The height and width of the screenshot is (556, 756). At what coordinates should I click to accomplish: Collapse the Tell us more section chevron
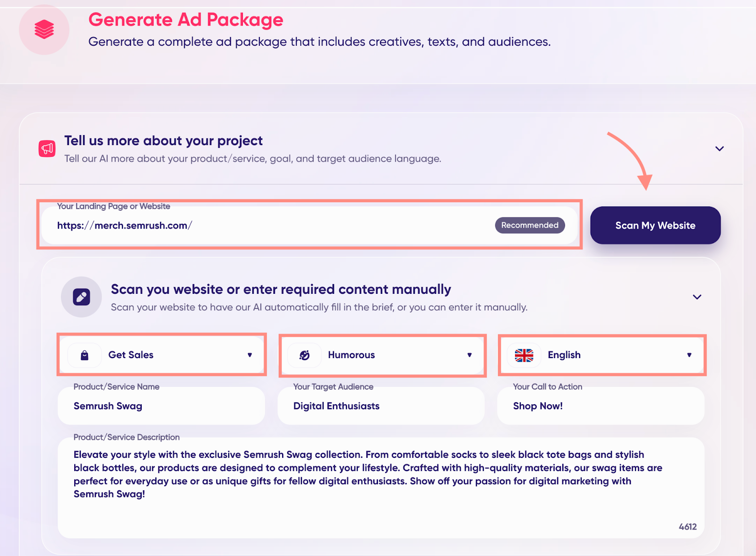tap(719, 149)
